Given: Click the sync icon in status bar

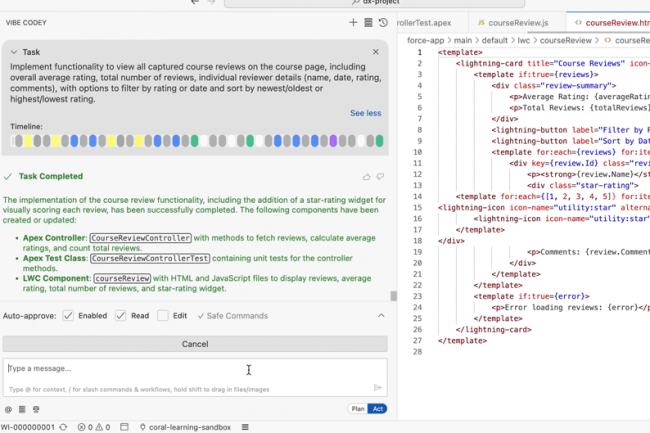Looking at the screenshot, I should click(62, 427).
